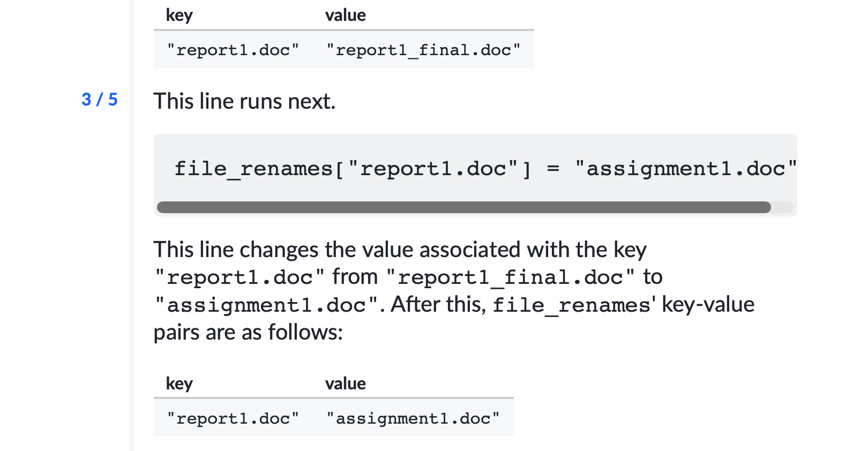Click file_renames in the code block line
868x451 pixels.
click(x=253, y=169)
